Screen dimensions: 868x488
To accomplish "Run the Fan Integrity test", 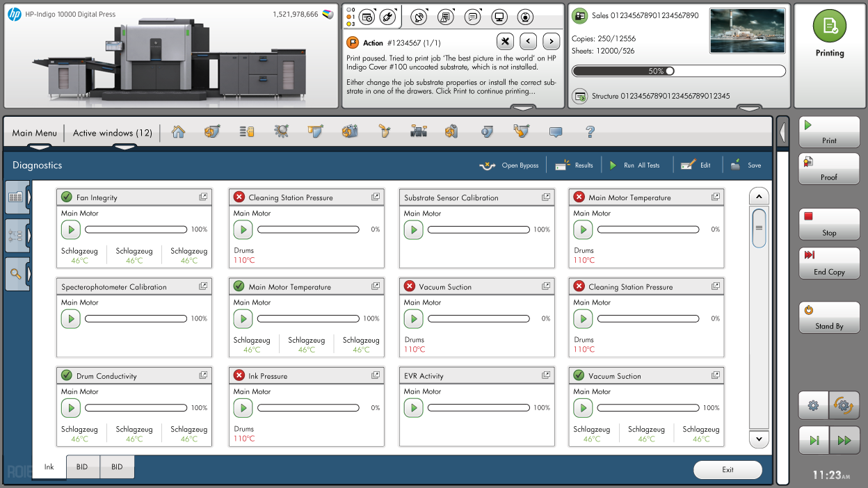I will coord(70,229).
